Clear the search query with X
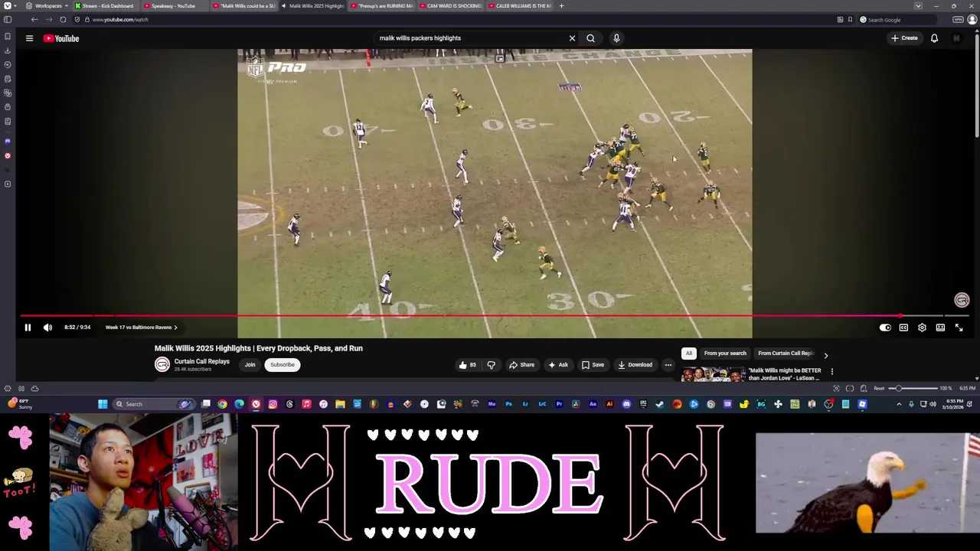 pos(572,38)
